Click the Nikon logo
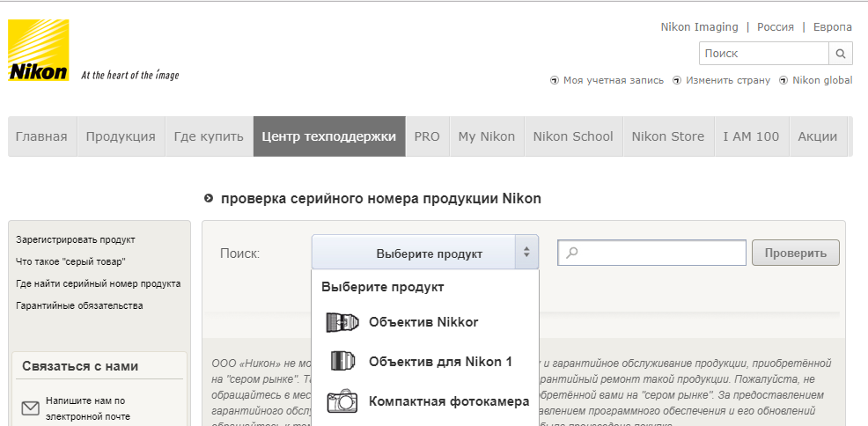The width and height of the screenshot is (868, 426). [x=39, y=50]
